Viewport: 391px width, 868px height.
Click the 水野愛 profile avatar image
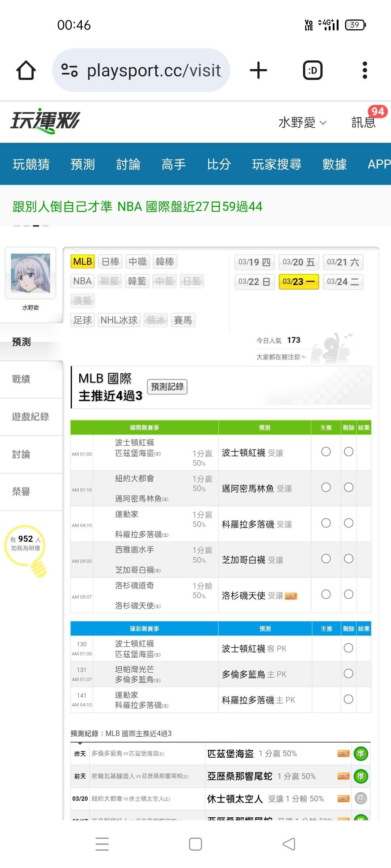30,273
